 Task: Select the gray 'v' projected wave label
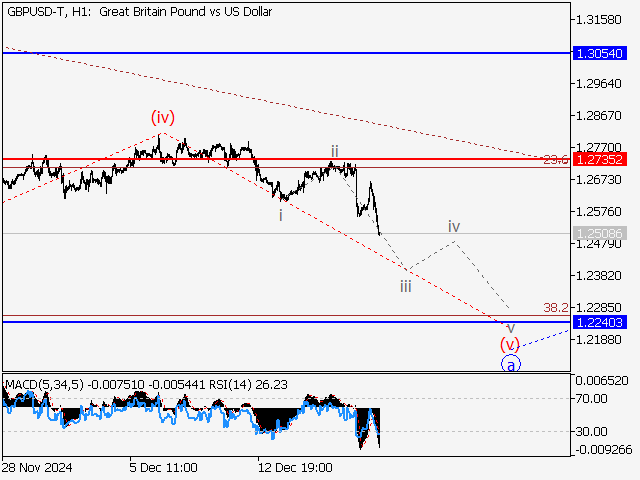(x=511, y=327)
